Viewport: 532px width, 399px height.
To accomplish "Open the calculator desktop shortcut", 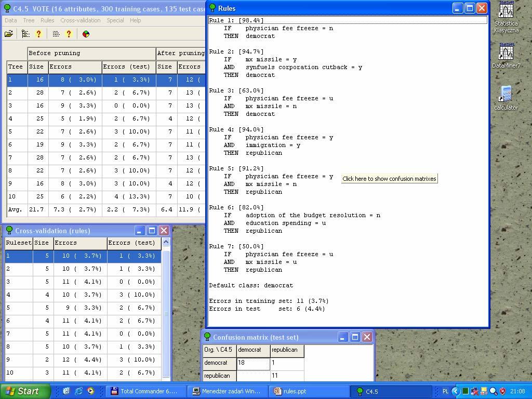I will coord(506,98).
